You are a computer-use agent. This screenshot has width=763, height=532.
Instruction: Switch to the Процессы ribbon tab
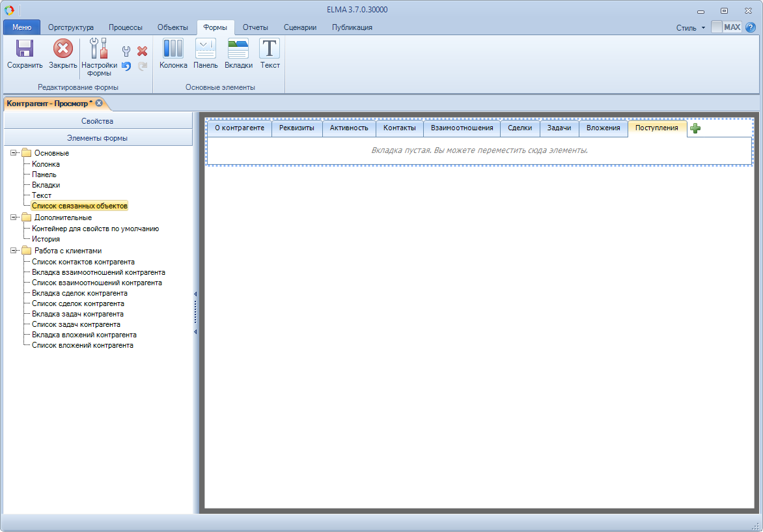[x=126, y=27]
